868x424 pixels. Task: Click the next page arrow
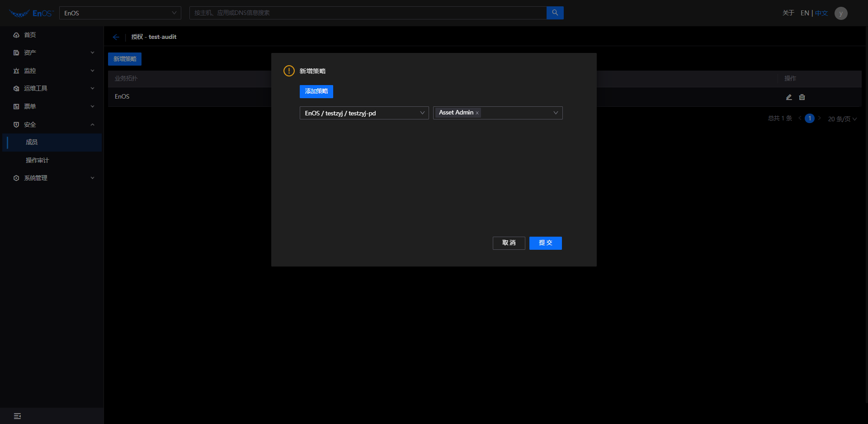pyautogui.click(x=820, y=119)
